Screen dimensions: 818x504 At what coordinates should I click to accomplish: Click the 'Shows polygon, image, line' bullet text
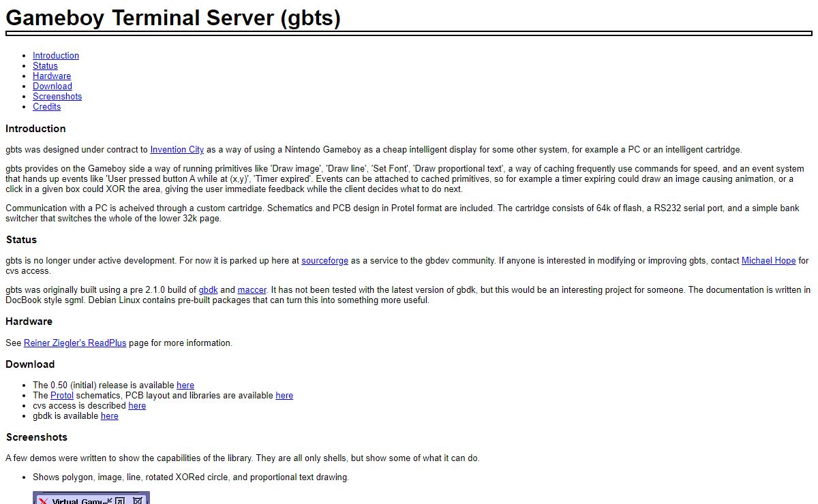coord(191,477)
